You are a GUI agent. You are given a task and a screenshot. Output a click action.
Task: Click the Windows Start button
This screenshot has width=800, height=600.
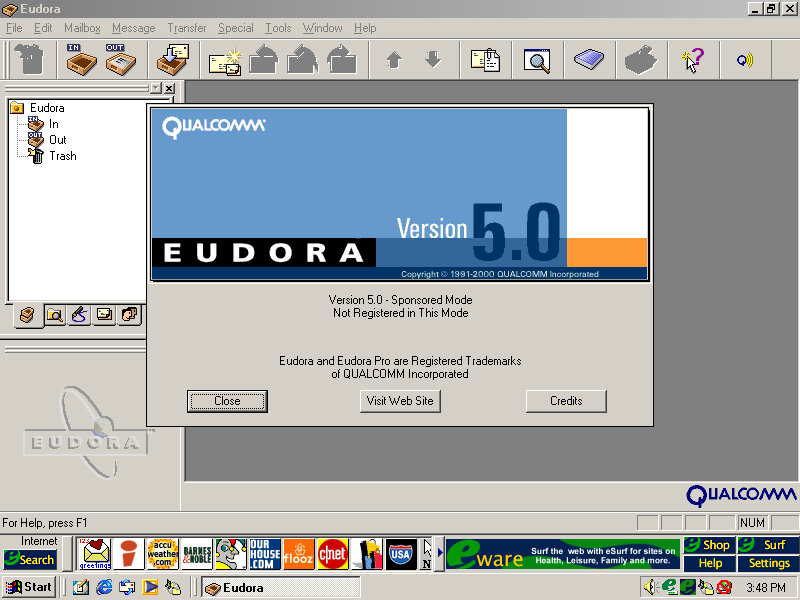tap(29, 587)
